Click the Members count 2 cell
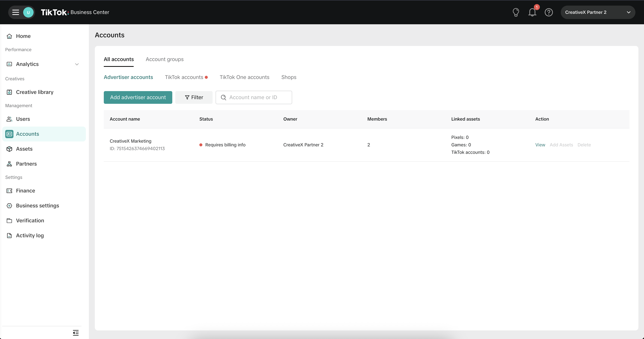The image size is (644, 339). [368, 145]
